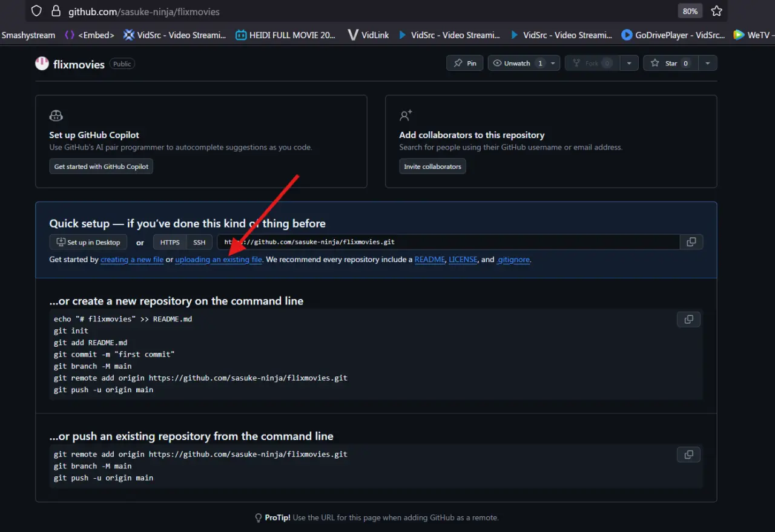Click the 'git add README.md' command line
The width and height of the screenshot is (775, 532).
click(90, 343)
